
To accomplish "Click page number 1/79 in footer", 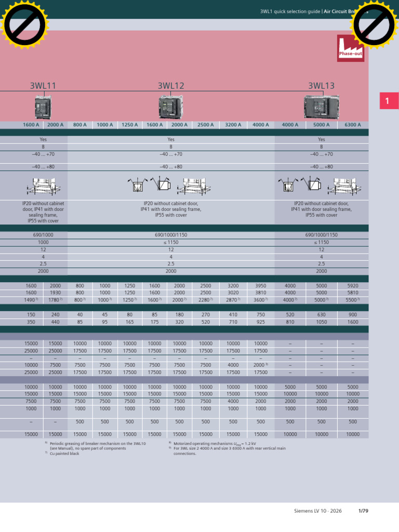I will pos(363,511).
